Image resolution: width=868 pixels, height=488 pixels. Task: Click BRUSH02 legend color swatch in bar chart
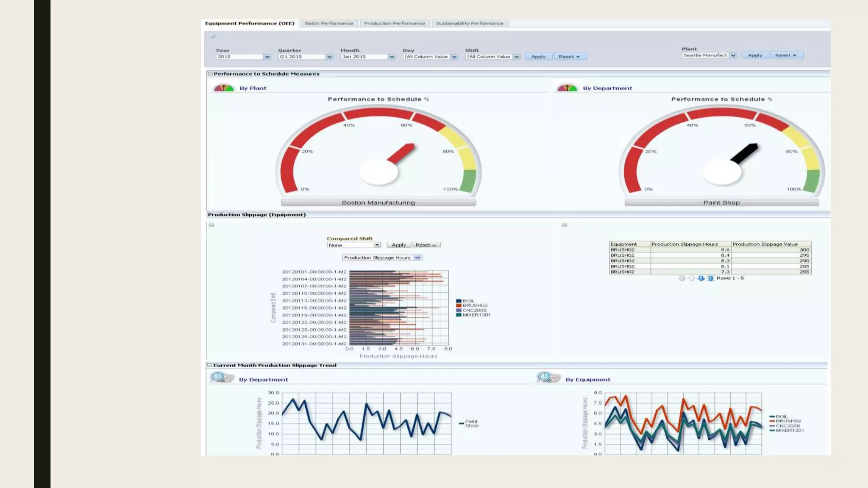[459, 305]
